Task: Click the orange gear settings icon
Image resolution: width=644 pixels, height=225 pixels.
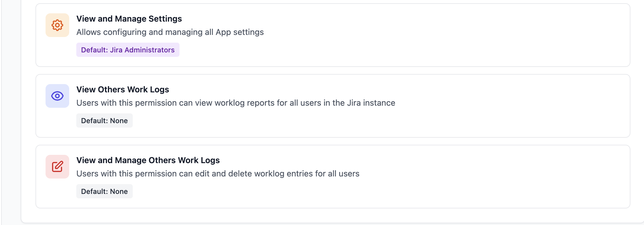Action: [57, 25]
